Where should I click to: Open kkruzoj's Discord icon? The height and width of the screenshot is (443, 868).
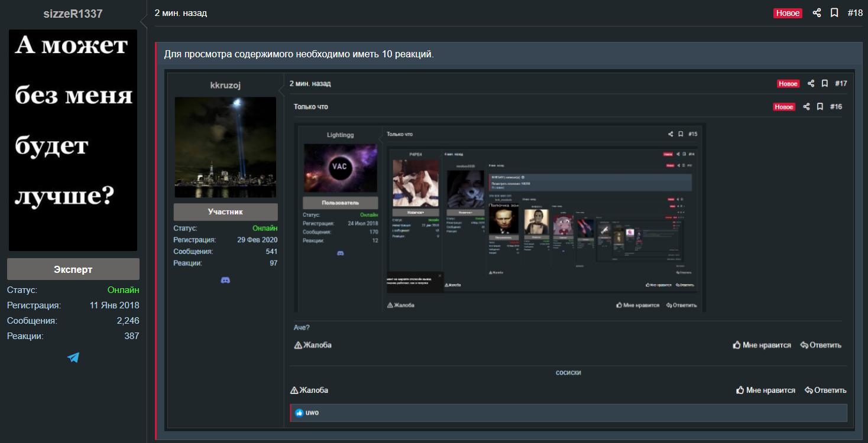(x=225, y=280)
